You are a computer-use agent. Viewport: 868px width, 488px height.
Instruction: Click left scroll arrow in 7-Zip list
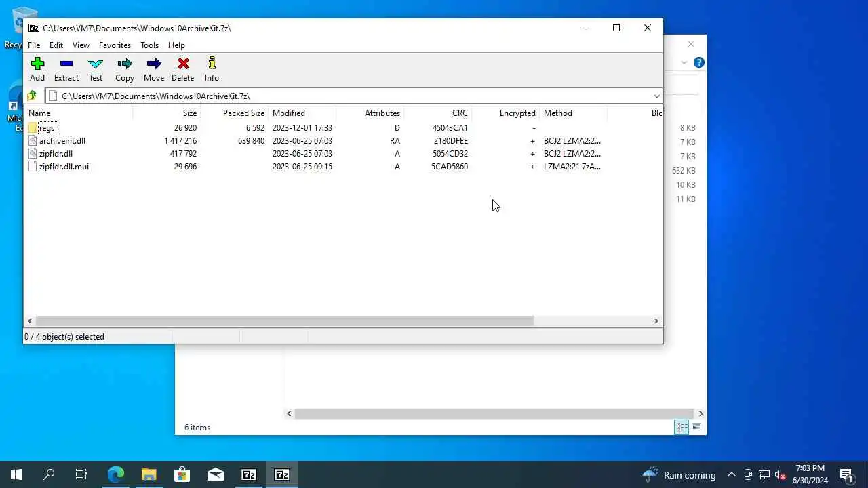30,321
